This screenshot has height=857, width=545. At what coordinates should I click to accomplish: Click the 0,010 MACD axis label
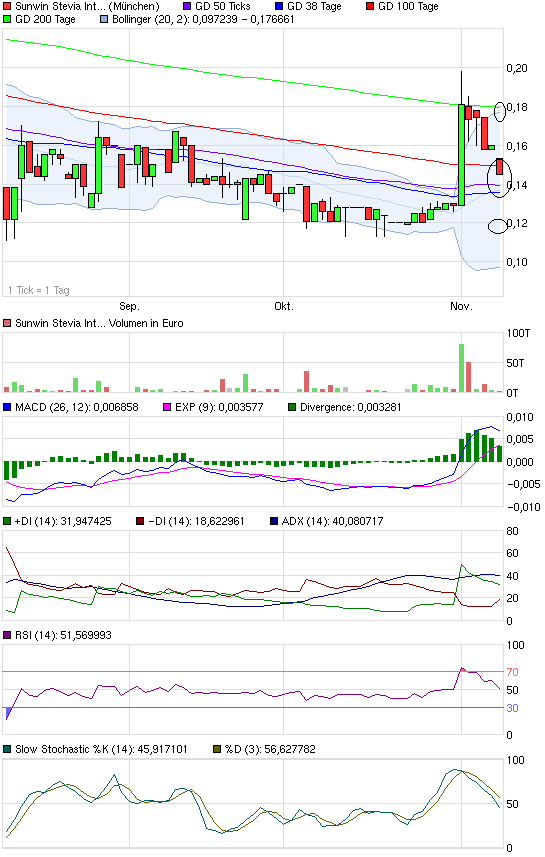click(x=520, y=418)
